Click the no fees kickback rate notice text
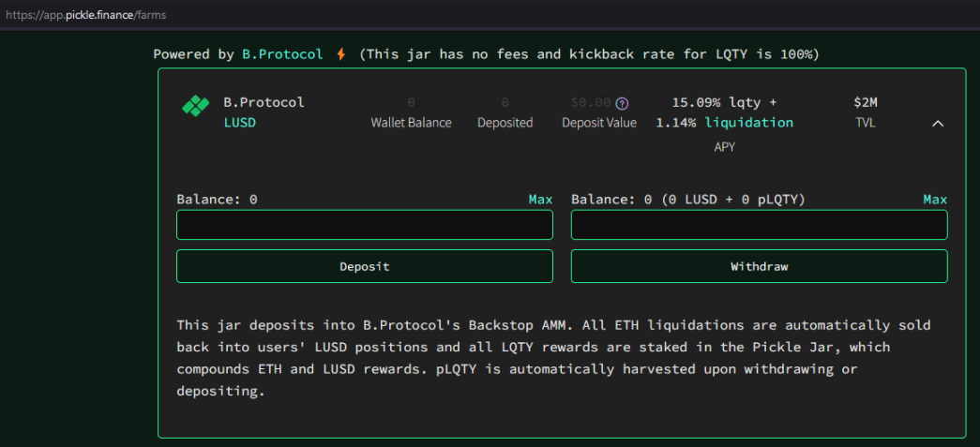 589,54
